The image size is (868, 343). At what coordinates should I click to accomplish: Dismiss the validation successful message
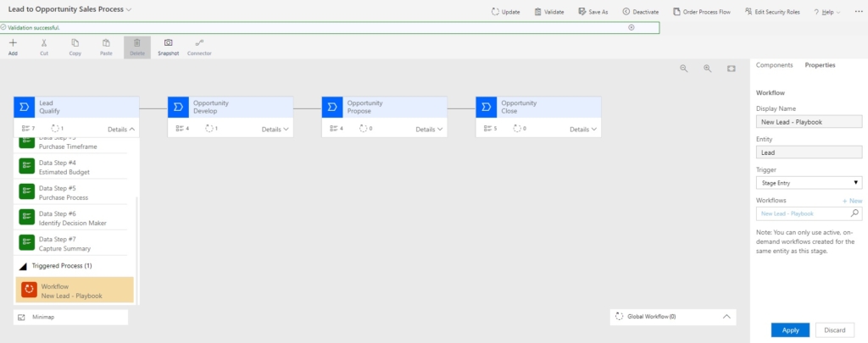coord(631,28)
